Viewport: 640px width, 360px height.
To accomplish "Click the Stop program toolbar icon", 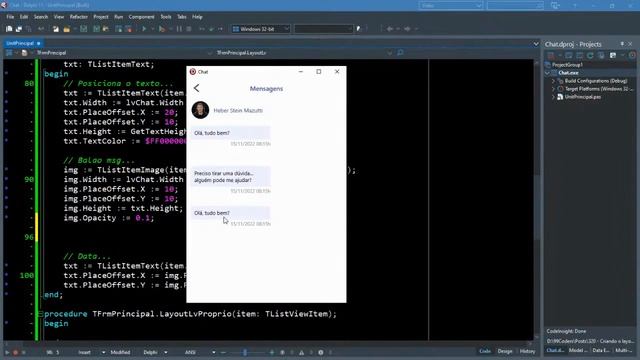I will pyautogui.click(x=189, y=29).
